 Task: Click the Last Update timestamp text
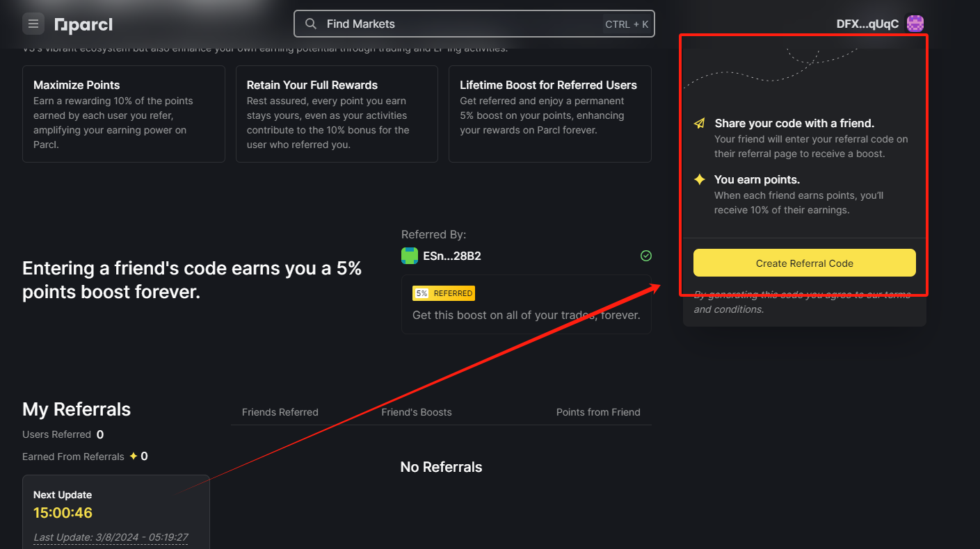[111, 537]
